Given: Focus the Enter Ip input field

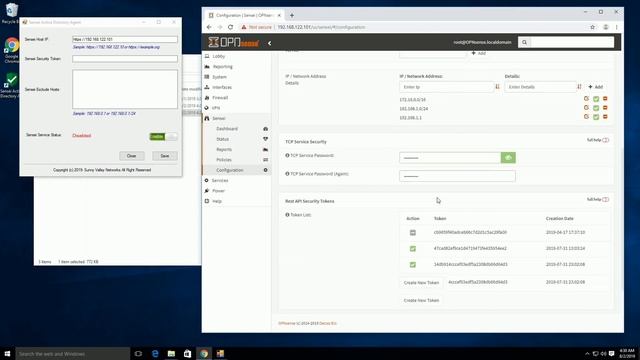Looking at the screenshot, I should (447, 87).
